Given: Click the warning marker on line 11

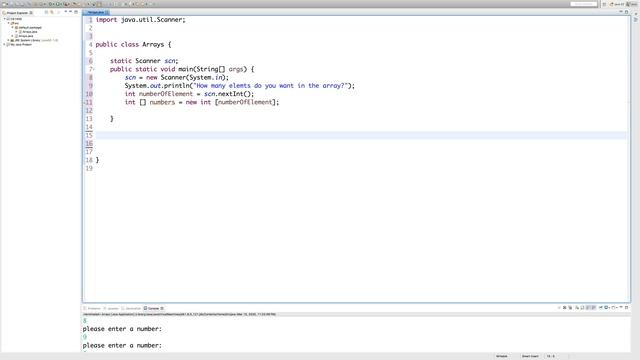Looking at the screenshot, I should click(84, 102).
